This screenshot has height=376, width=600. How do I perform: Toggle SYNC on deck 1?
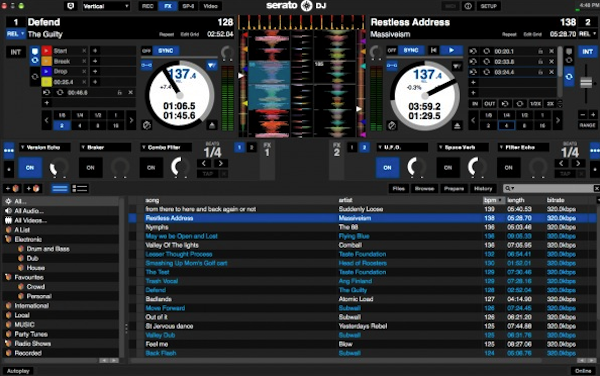166,50
